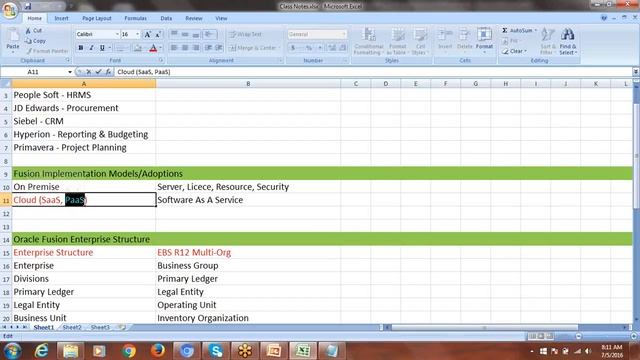Click the Zoom In plus button
Viewport: 640px width, 360px height.
(x=634, y=336)
